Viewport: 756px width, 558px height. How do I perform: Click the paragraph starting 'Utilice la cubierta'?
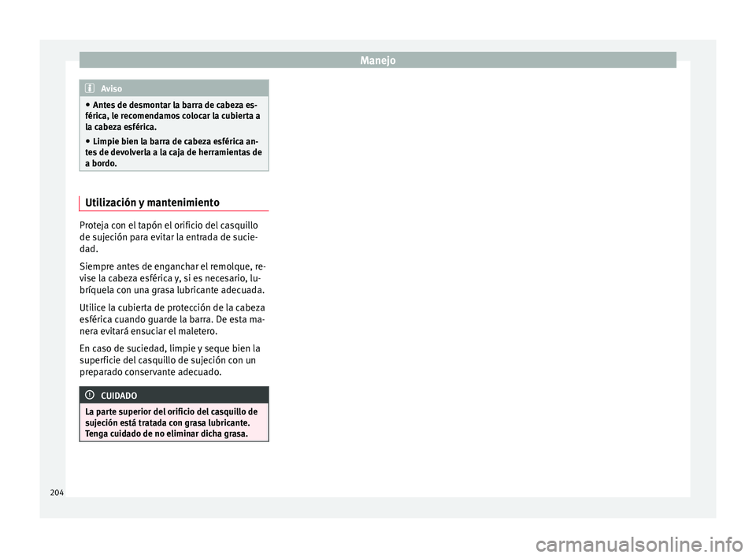(172, 319)
